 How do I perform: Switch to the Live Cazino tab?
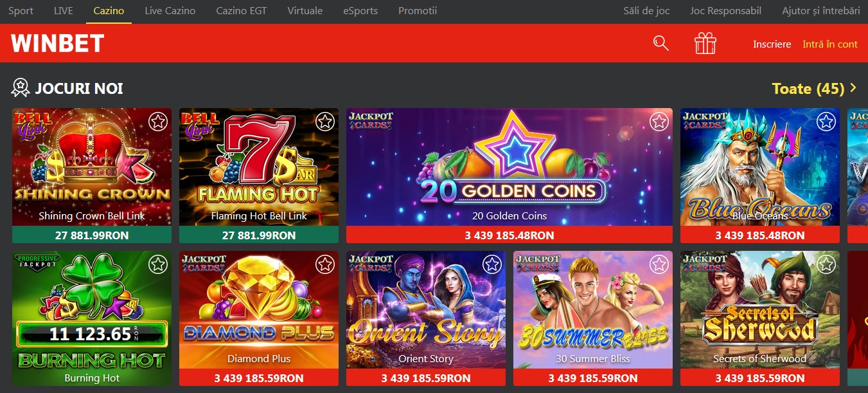click(170, 11)
